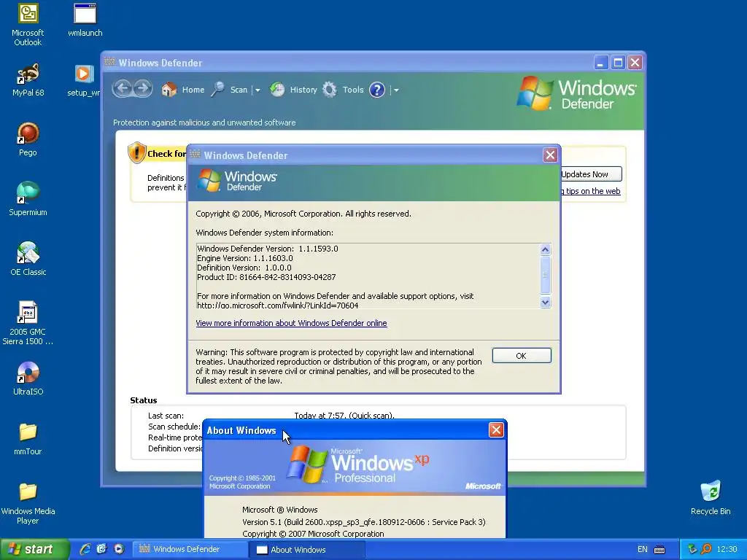The width and height of the screenshot is (747, 560).
Task: Open the mmTour folder
Action: [x=28, y=438]
